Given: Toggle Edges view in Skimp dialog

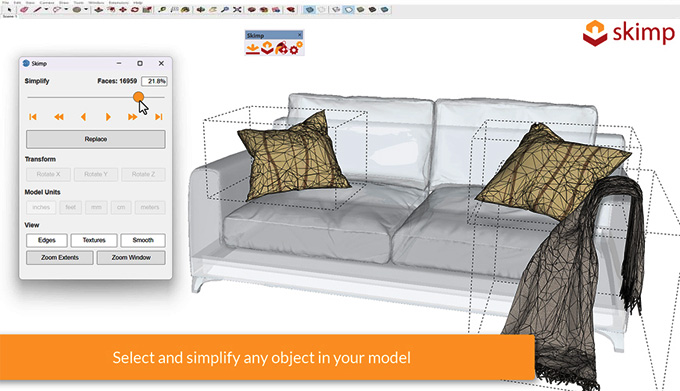Looking at the screenshot, I should coord(47,240).
